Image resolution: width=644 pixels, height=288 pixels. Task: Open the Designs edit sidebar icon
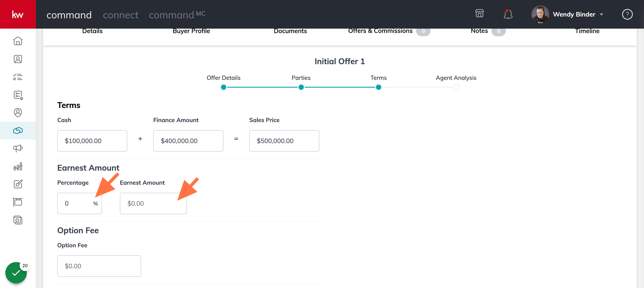[18, 184]
